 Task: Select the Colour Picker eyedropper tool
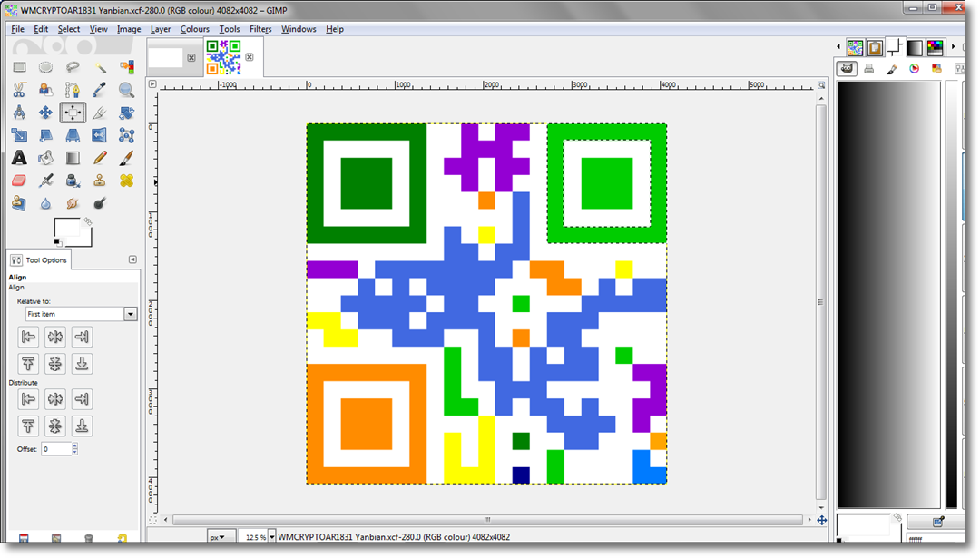pos(100,90)
